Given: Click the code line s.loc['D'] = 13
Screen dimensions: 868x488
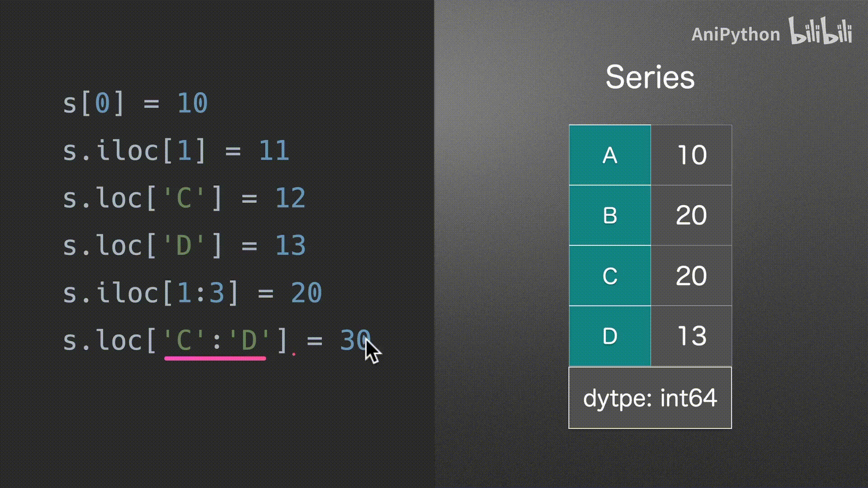Looking at the screenshot, I should pos(184,245).
